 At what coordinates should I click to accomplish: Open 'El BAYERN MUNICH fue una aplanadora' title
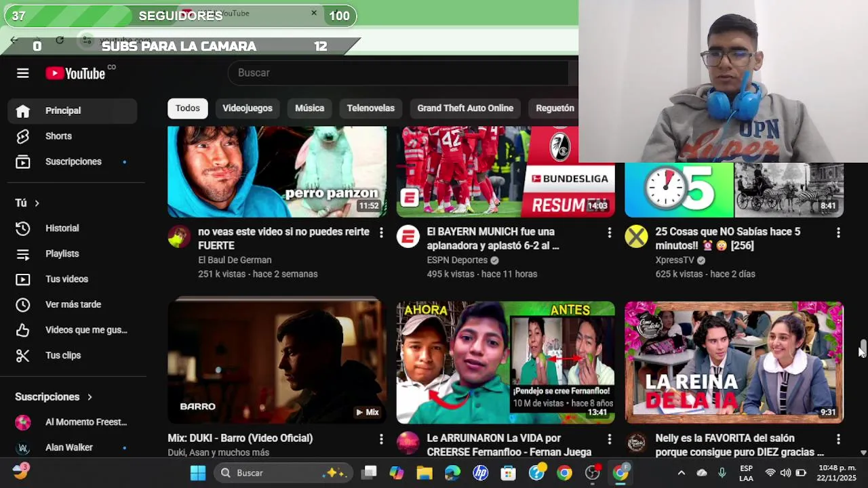[493, 239]
